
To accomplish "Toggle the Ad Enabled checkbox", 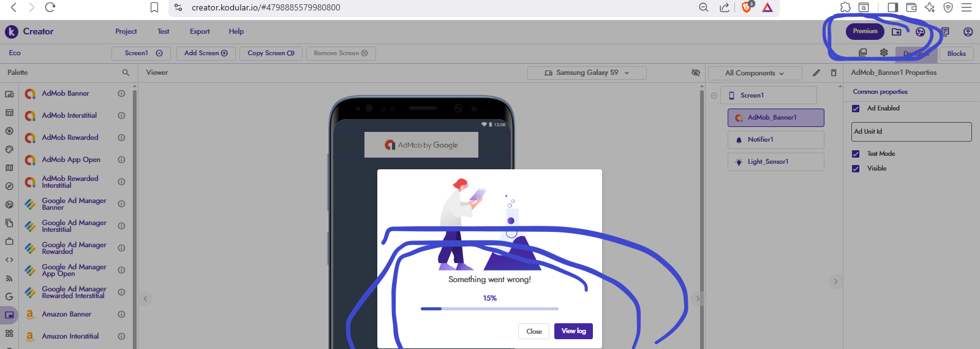I will coord(856,109).
